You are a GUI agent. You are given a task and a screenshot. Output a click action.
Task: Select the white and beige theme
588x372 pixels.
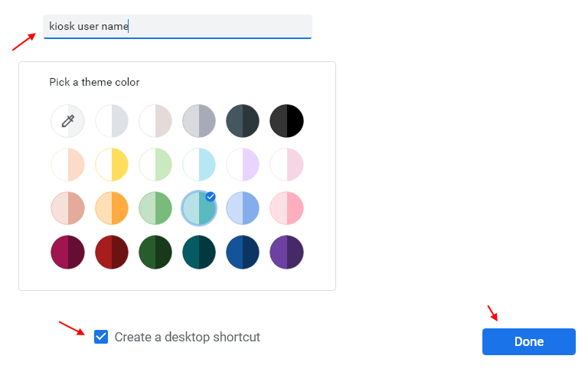[155, 121]
